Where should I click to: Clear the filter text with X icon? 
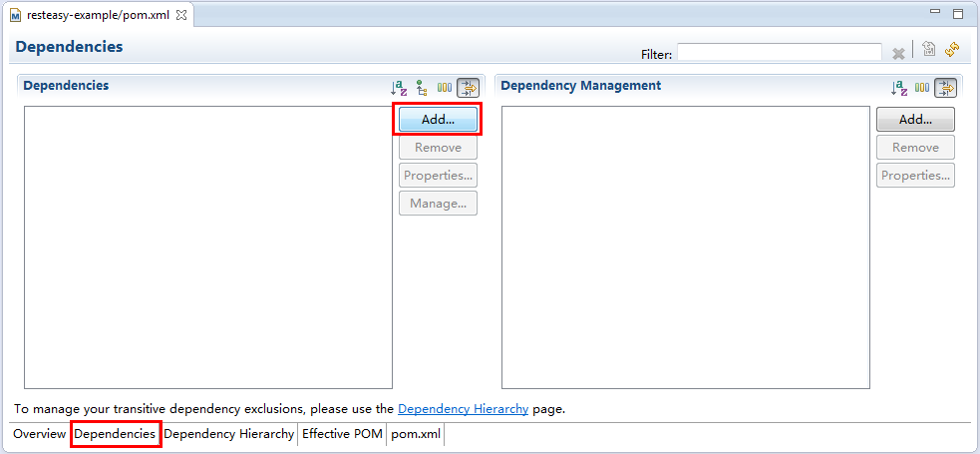point(898,54)
